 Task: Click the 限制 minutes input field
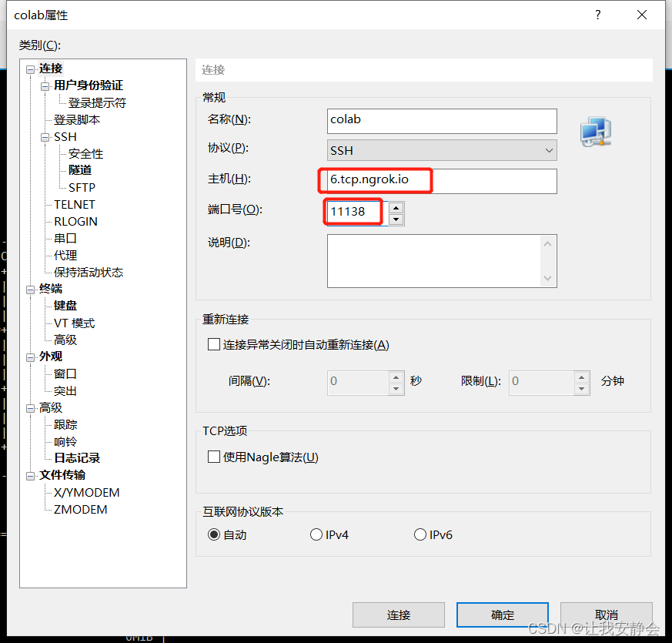[542, 383]
